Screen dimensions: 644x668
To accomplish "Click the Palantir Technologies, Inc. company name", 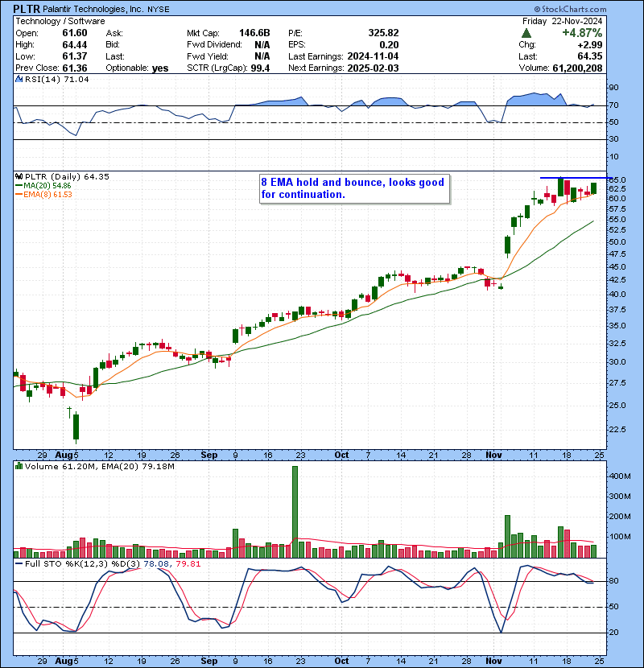I will [x=93, y=10].
